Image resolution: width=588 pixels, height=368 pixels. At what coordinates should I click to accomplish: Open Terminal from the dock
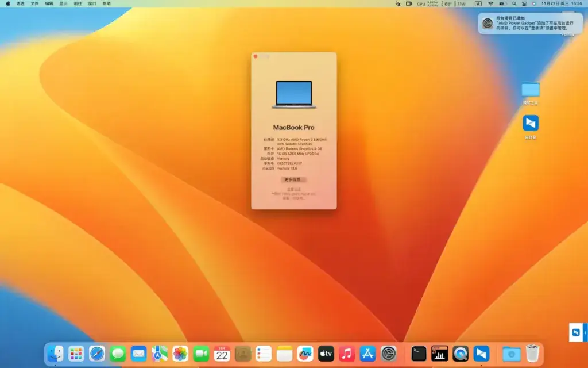click(x=419, y=354)
